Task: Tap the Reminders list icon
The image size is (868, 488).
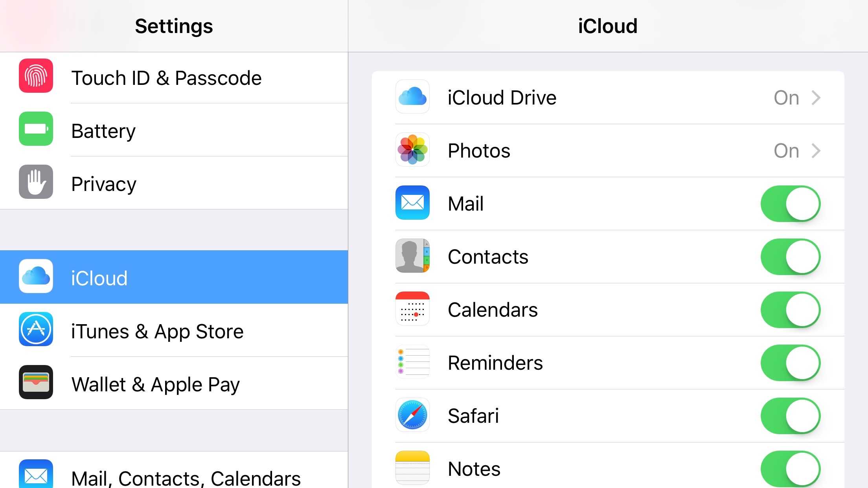Action: coord(412,362)
